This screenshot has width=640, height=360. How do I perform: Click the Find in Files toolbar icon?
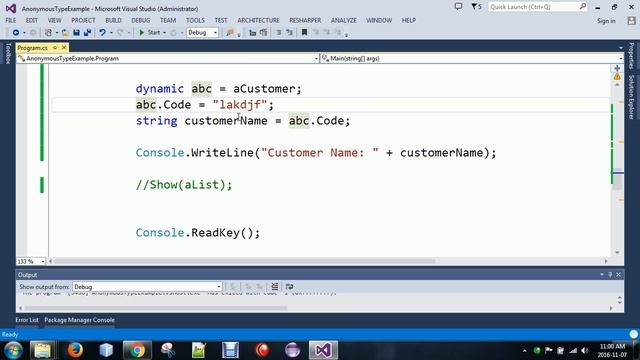pos(230,32)
